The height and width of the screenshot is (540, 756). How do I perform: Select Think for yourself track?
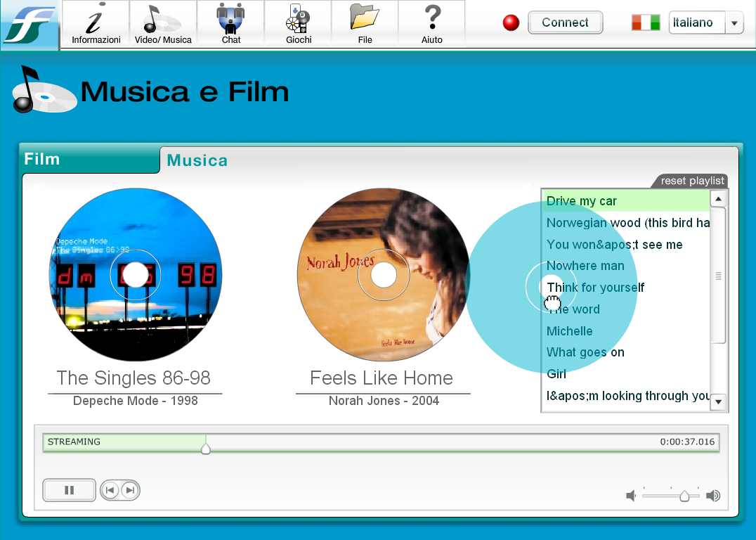[x=626, y=287]
